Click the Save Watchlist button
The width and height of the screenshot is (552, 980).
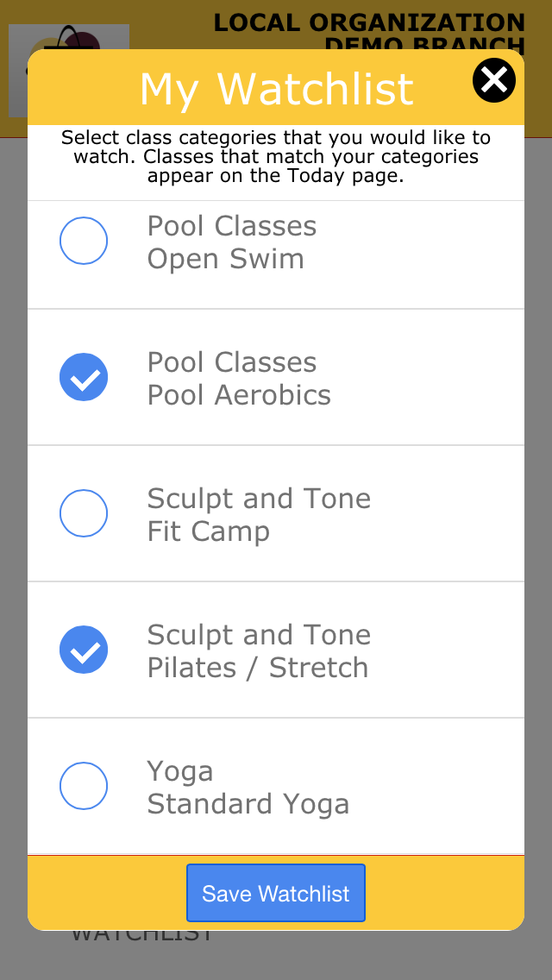tap(276, 893)
